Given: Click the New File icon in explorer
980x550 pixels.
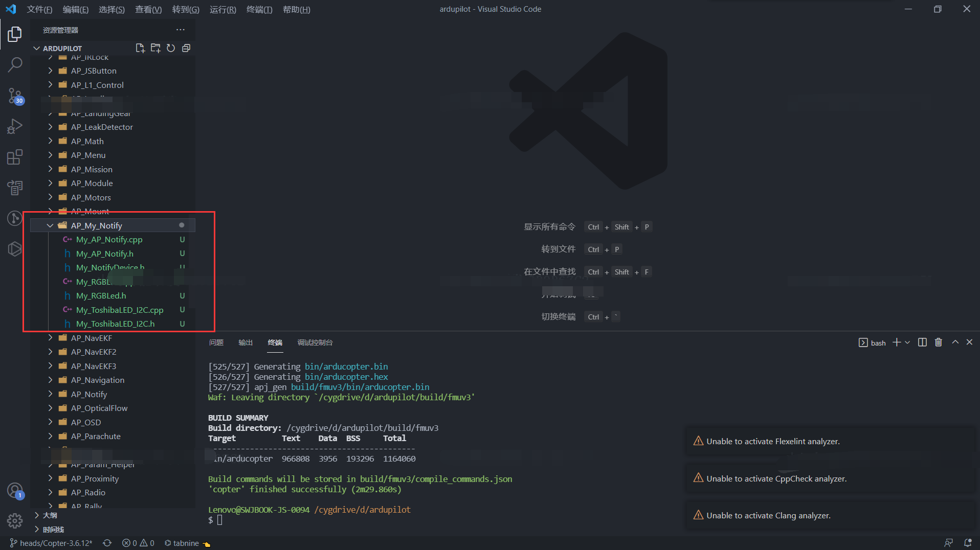Looking at the screenshot, I should [140, 48].
